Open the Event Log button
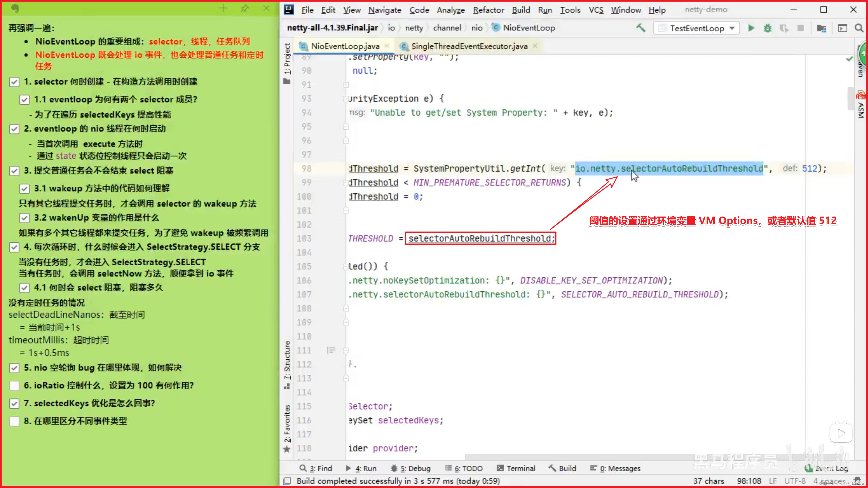The width and height of the screenshot is (868, 488). [x=826, y=468]
